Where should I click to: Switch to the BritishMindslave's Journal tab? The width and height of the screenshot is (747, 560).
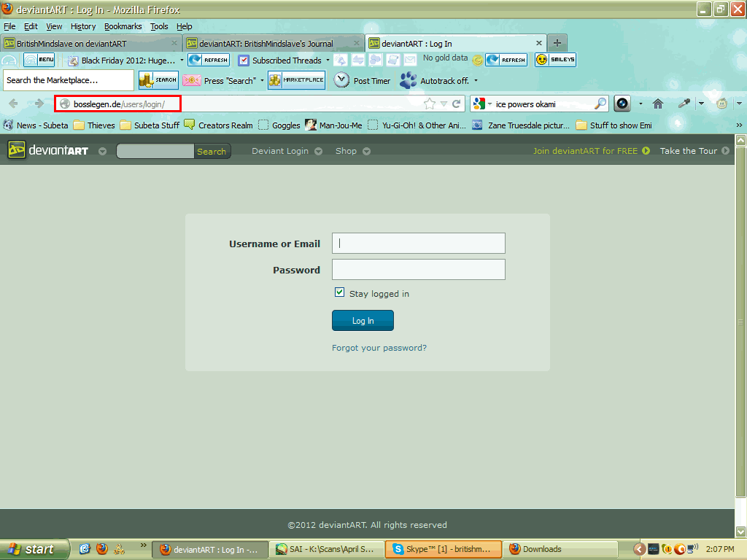[274, 43]
